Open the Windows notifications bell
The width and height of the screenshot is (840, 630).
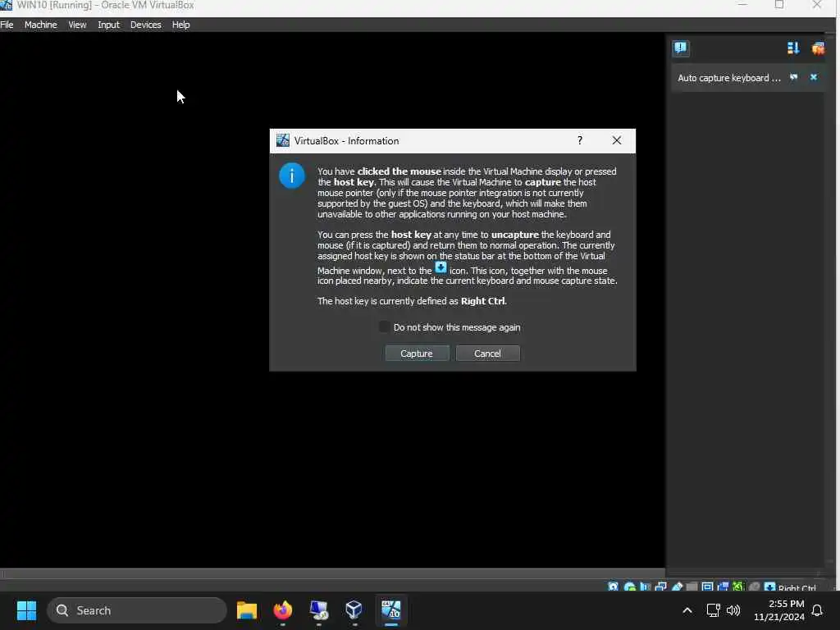coord(817,610)
